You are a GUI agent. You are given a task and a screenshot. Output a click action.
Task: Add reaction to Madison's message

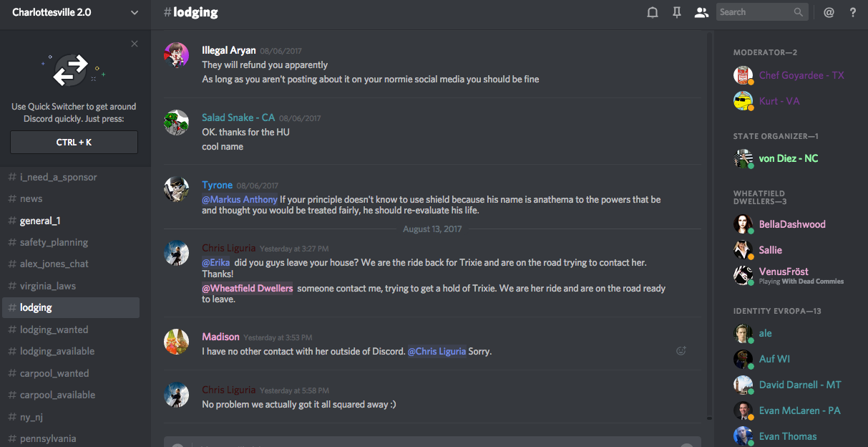tap(681, 351)
